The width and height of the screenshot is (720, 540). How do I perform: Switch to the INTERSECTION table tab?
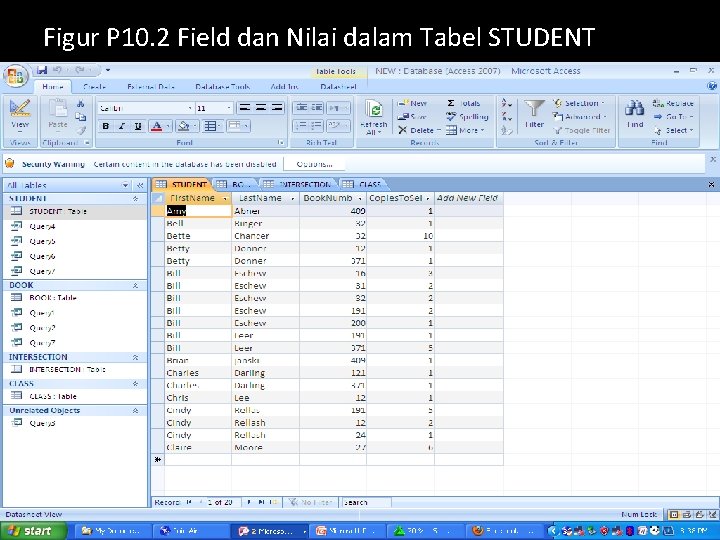[x=299, y=184]
